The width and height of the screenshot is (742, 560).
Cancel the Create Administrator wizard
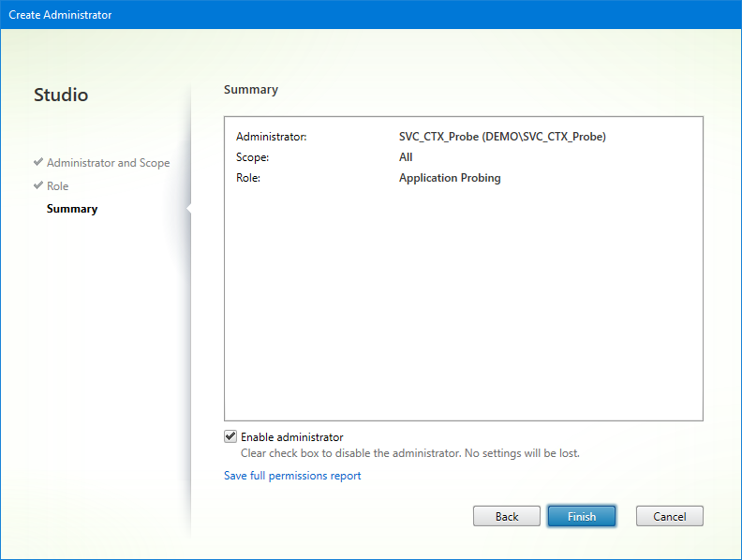point(669,516)
